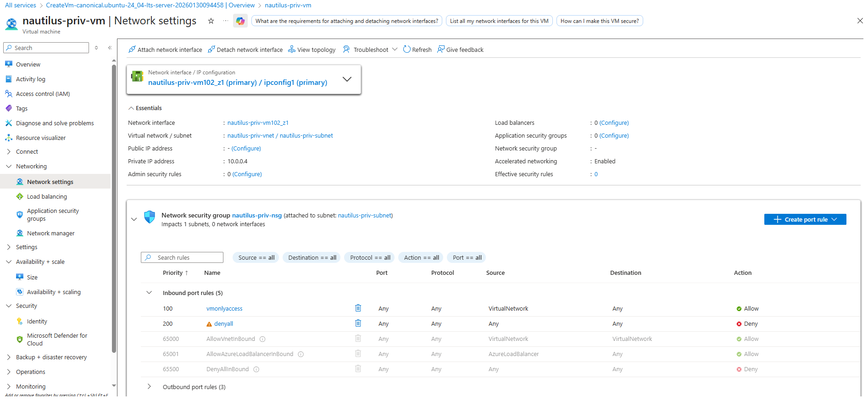The image size is (868, 401).
Task: Click the expand/collapse all arrows next to Search
Action: [x=96, y=48]
